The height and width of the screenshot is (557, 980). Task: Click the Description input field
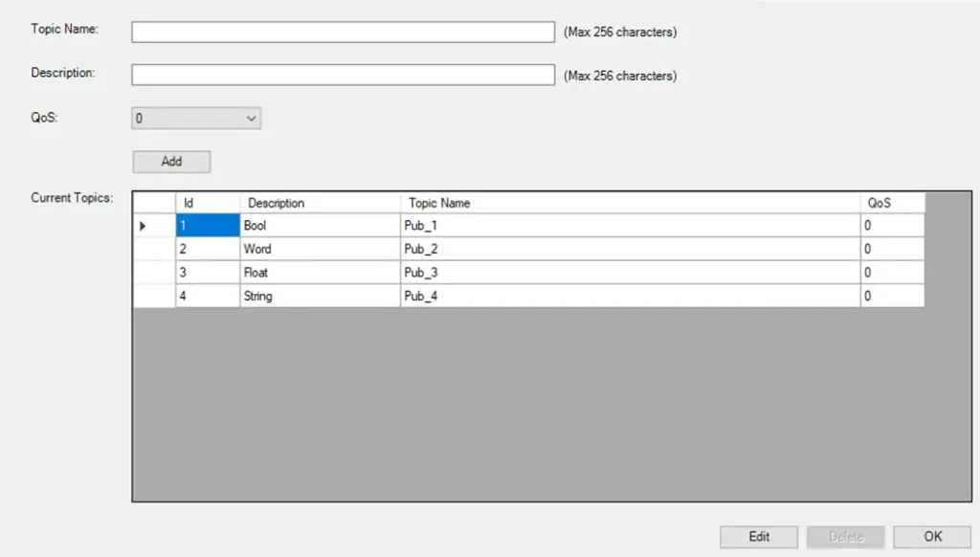343,75
